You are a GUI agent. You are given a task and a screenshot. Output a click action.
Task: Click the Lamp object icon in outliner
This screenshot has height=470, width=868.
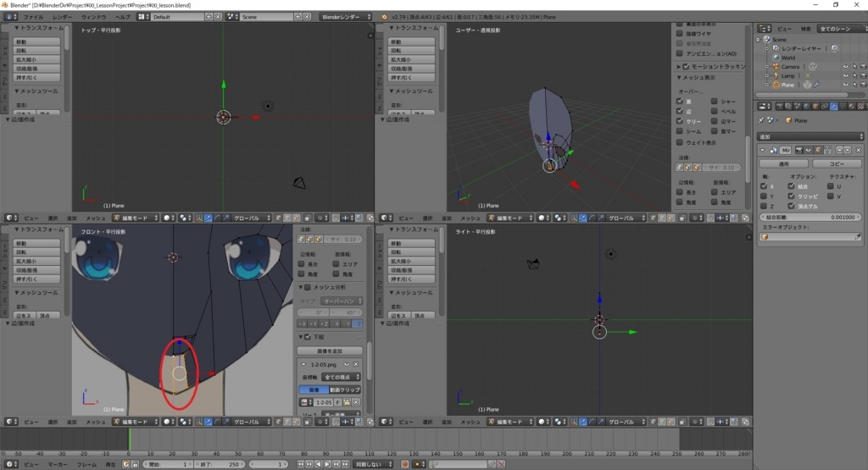coord(776,75)
